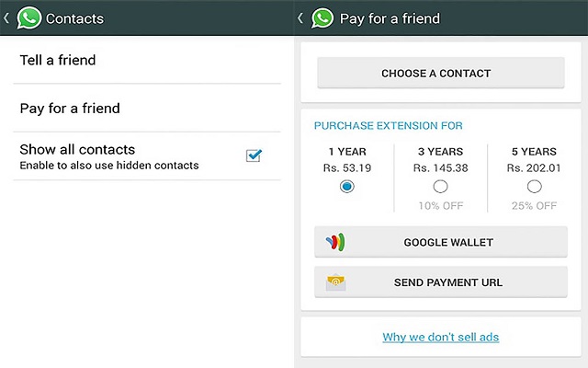The height and width of the screenshot is (368, 588).
Task: Click WhatsApp logo in Contacts header
Action: click(x=29, y=17)
